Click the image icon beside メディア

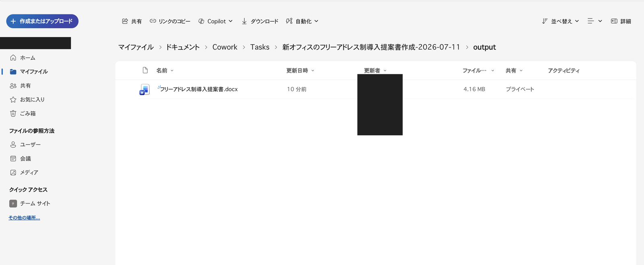click(x=13, y=173)
